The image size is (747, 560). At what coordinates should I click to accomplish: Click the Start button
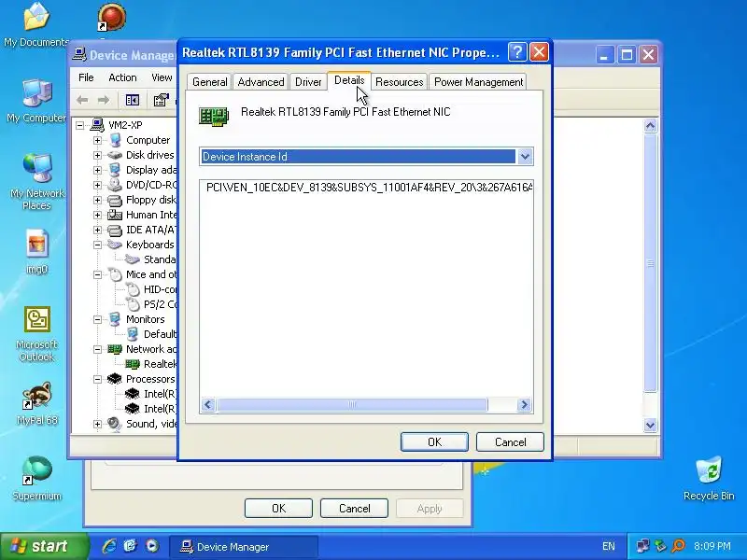click(x=44, y=546)
